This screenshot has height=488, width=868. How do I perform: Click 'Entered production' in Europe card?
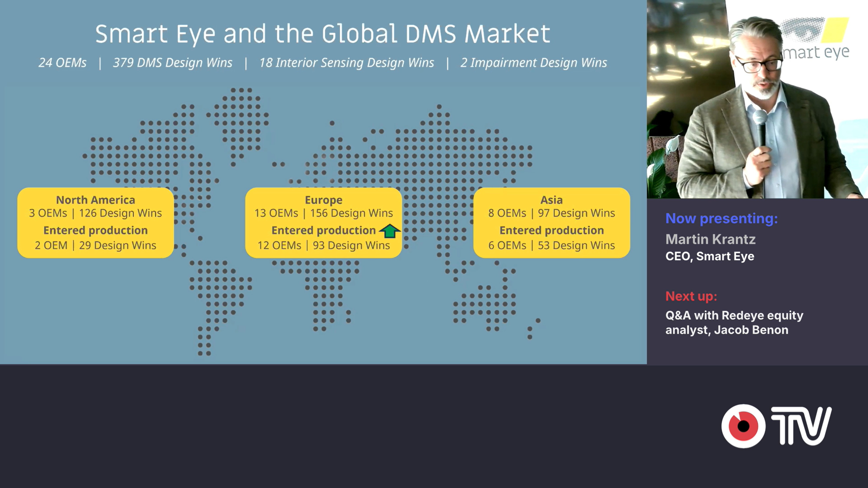pyautogui.click(x=324, y=230)
